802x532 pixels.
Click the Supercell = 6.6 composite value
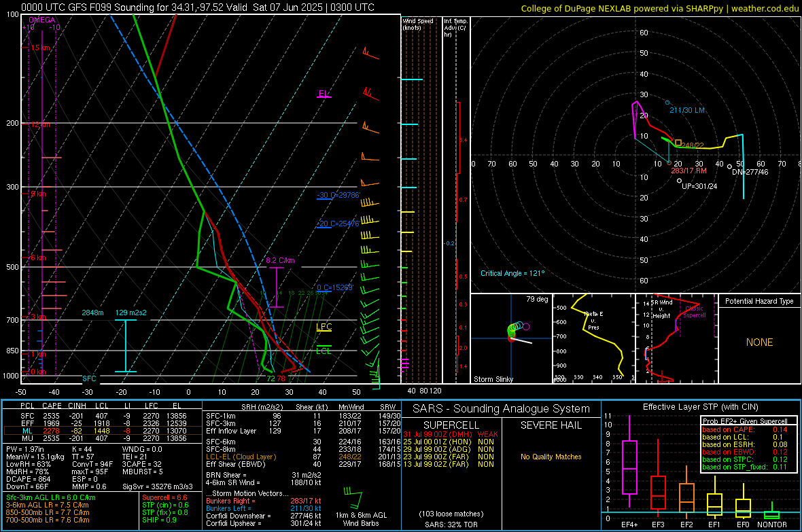pyautogui.click(x=164, y=497)
